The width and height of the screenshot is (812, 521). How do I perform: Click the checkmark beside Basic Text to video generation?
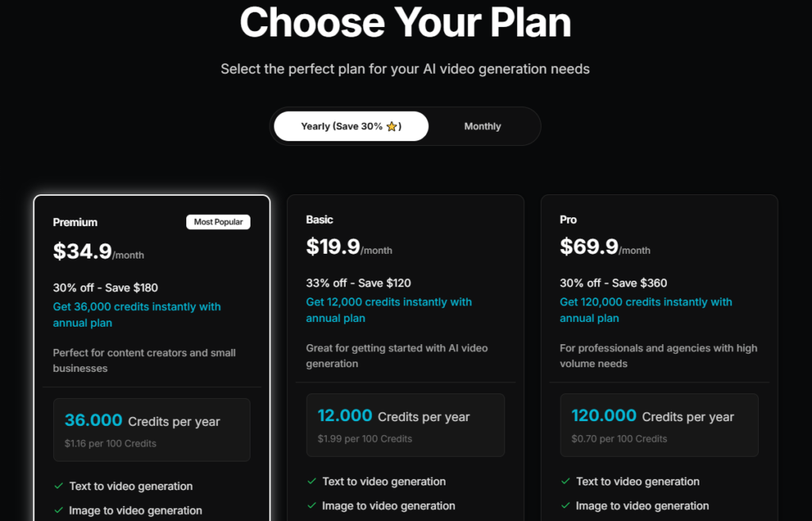point(312,481)
